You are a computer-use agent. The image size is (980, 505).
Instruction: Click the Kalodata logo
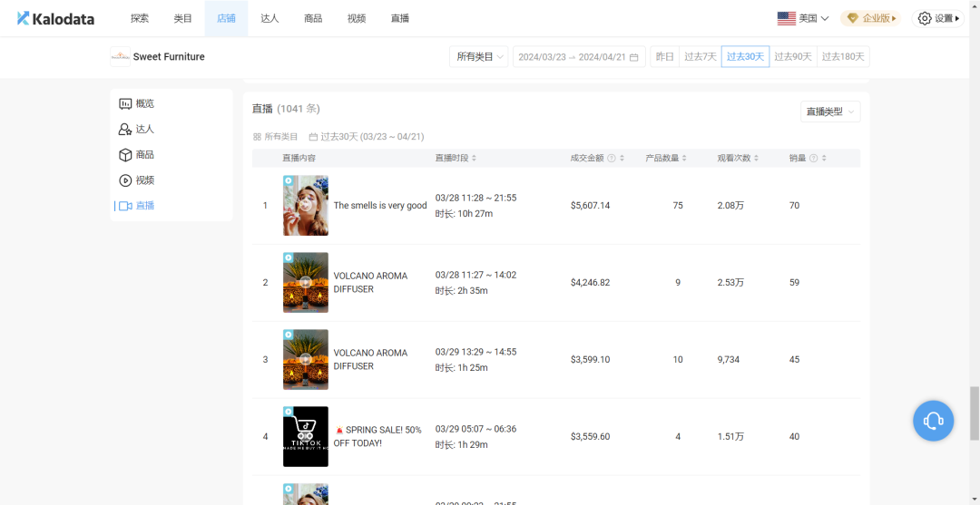pos(55,19)
